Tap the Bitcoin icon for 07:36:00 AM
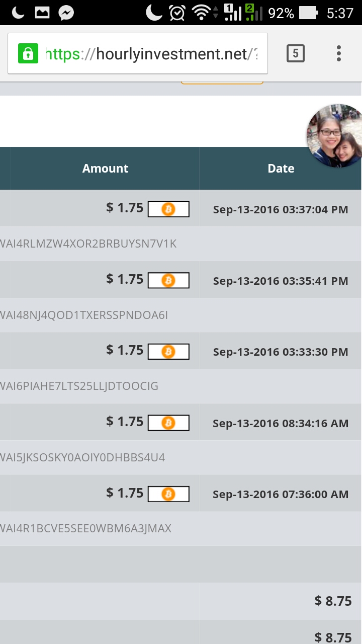 tap(168, 495)
